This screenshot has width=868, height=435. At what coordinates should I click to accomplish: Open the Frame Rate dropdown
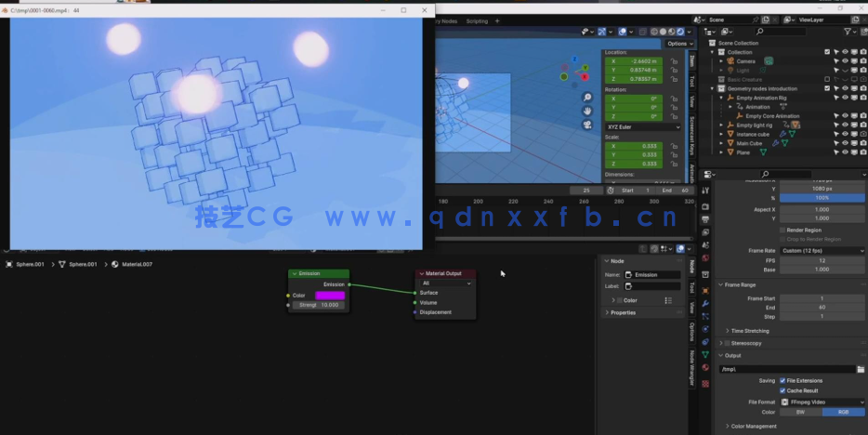coord(822,251)
